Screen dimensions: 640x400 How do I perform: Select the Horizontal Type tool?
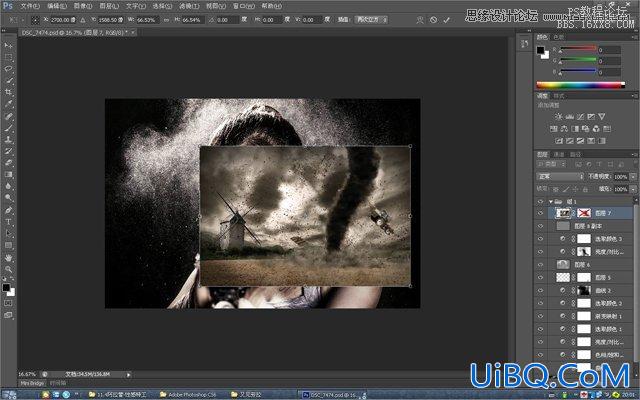8,222
